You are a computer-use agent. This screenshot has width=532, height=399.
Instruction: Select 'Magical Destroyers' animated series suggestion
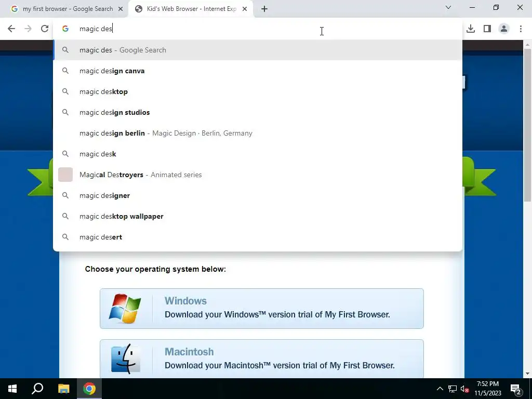(x=258, y=175)
